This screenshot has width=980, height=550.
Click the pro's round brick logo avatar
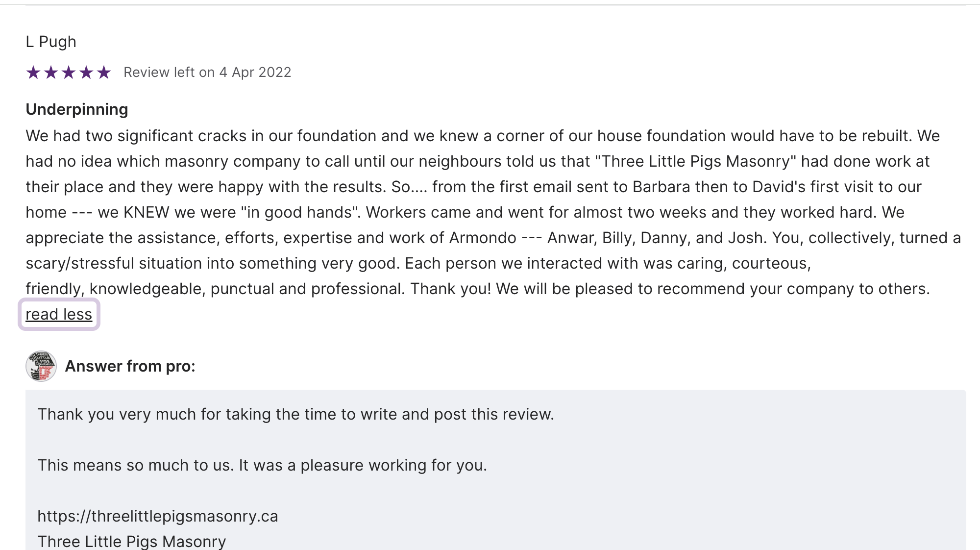[41, 366]
